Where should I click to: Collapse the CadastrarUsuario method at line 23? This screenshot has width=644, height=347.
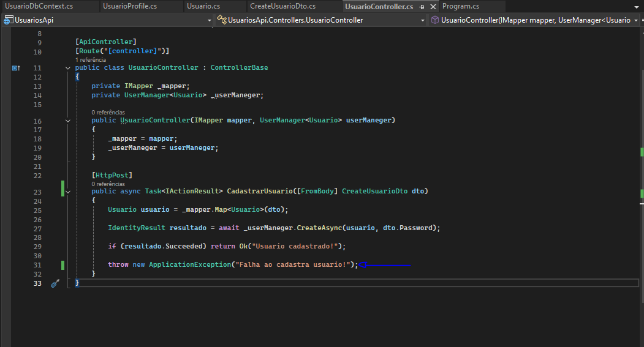(68, 192)
